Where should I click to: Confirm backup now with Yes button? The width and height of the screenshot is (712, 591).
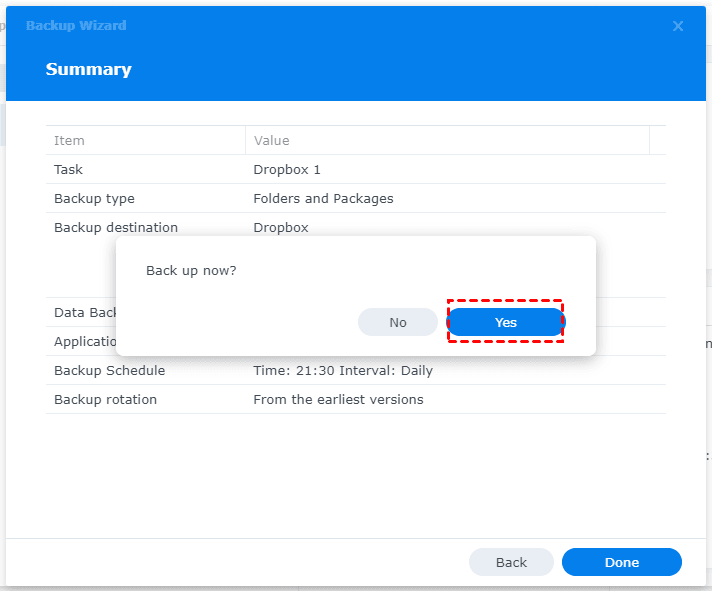505,322
